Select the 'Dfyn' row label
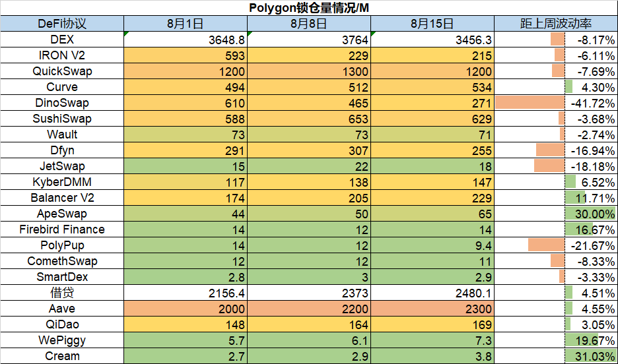The height and width of the screenshot is (364, 618). click(62, 150)
